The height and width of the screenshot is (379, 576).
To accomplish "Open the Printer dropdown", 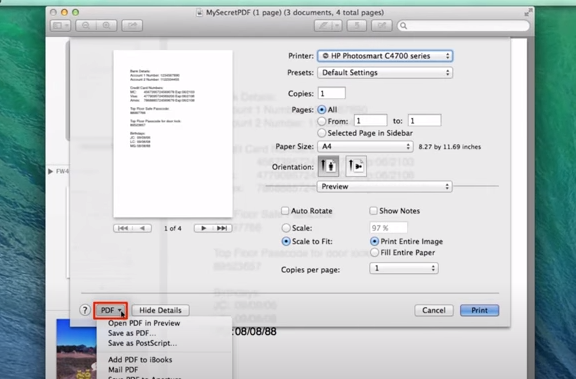I will coord(385,56).
